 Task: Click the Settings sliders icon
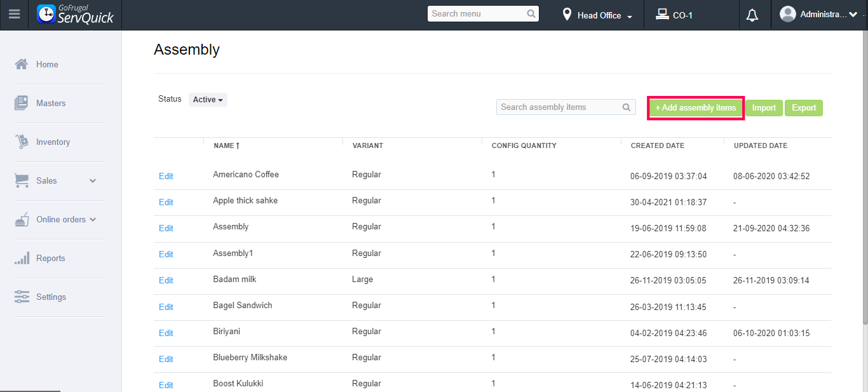[x=22, y=297]
